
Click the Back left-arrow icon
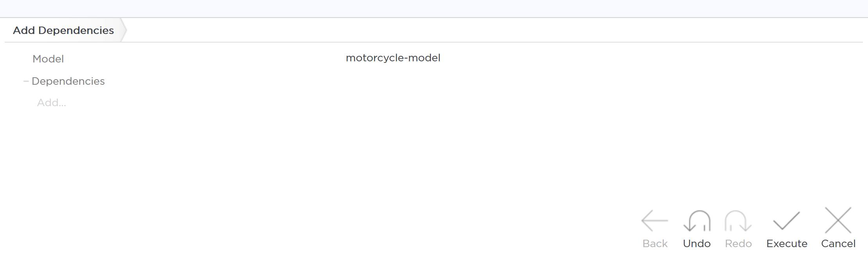tap(655, 221)
